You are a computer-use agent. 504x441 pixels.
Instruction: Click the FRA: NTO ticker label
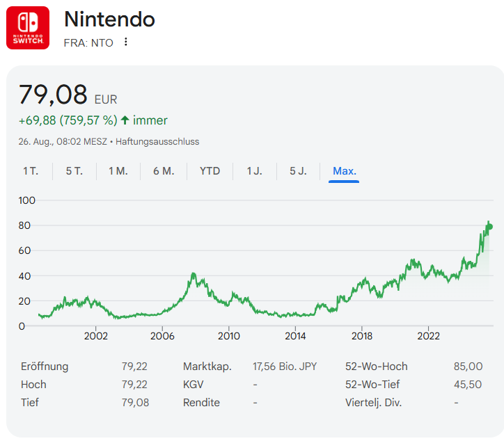click(89, 42)
